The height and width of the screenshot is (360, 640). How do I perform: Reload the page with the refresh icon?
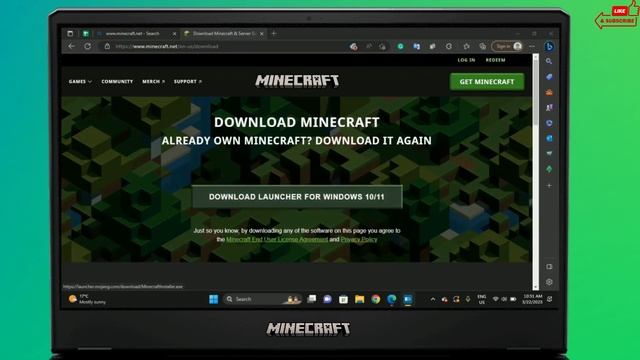87,46
